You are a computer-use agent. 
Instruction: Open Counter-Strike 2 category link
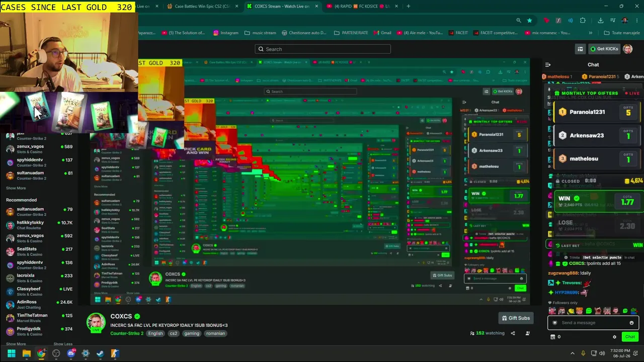click(127, 333)
